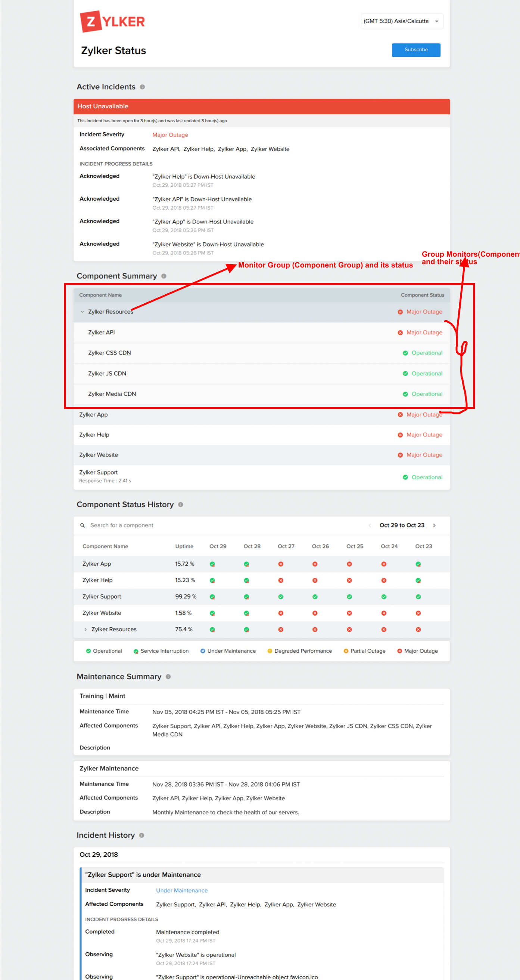Screen dimensions: 520x980
Task: Click Zylker Website status icon for Oct 23
Action: [418, 613]
